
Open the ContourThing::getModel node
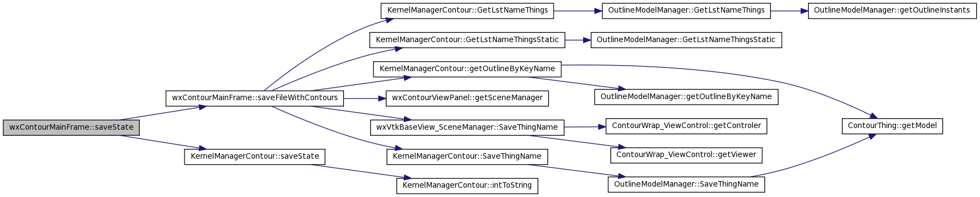(892, 126)
